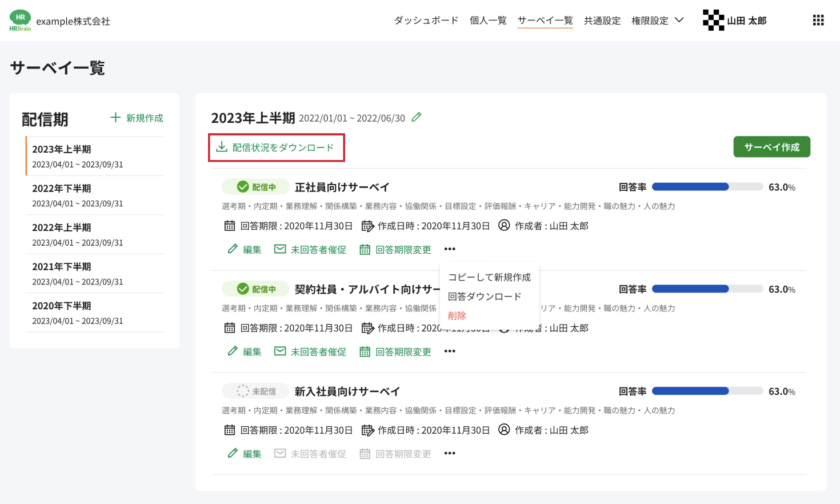Expand the 権限設定 dropdown chevron
The width and height of the screenshot is (840, 504).
pyautogui.click(x=679, y=19)
